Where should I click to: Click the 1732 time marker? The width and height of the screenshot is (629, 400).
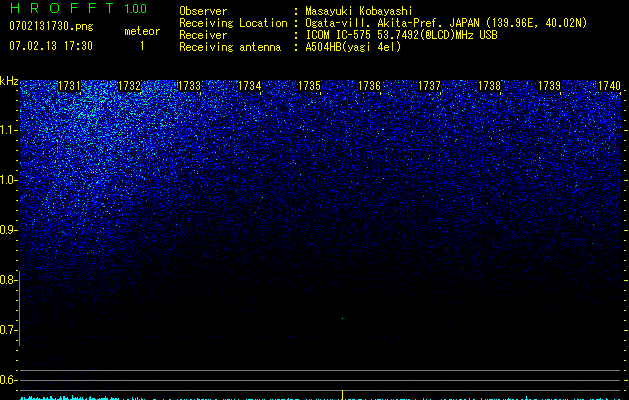pyautogui.click(x=129, y=86)
